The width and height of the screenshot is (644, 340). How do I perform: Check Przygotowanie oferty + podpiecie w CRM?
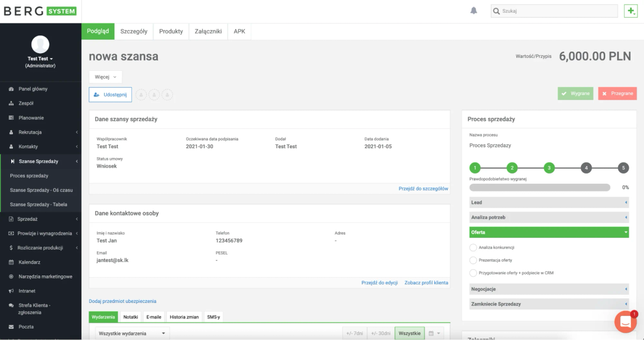click(x=473, y=273)
